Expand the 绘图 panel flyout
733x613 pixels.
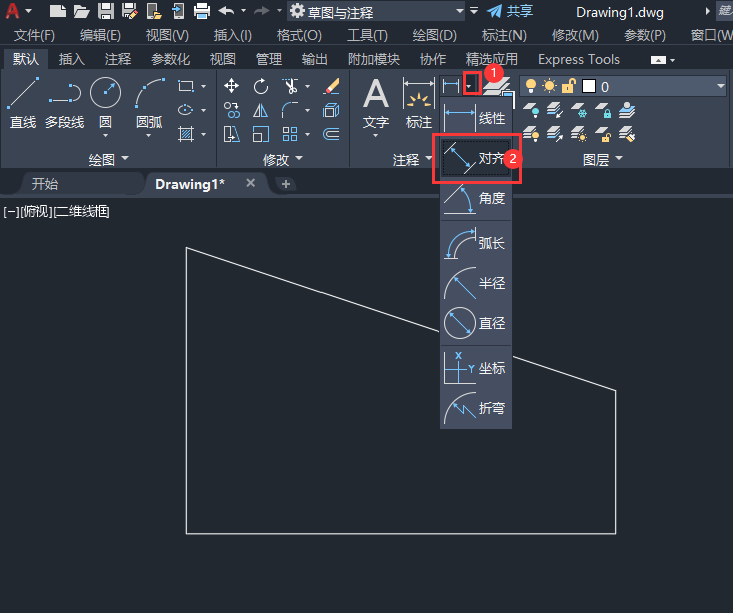click(124, 159)
